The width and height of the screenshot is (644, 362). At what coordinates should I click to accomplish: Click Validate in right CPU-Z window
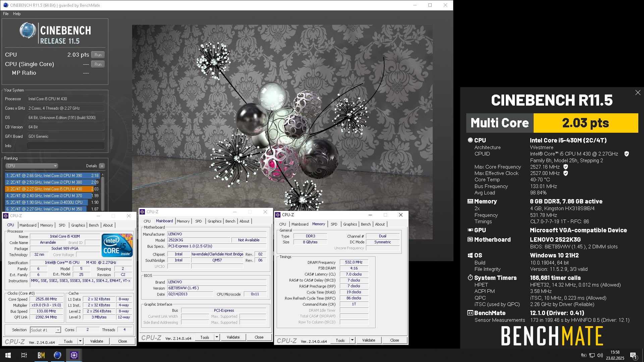pyautogui.click(x=369, y=340)
